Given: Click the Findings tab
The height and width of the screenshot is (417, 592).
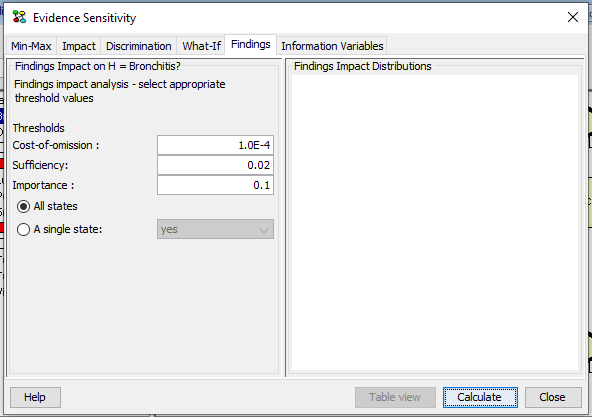Looking at the screenshot, I should tap(251, 45).
